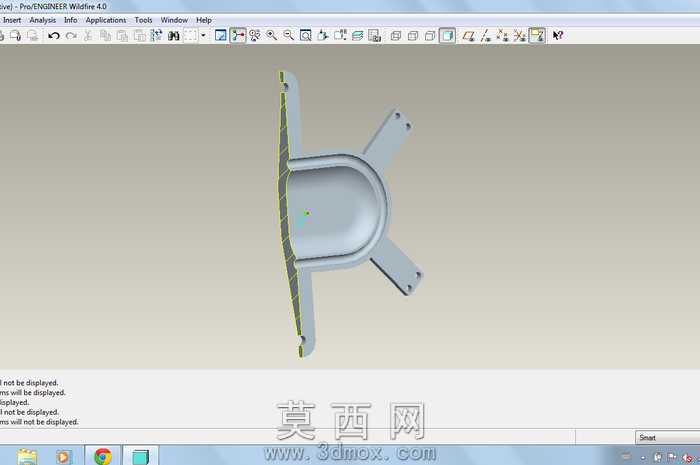700x465 pixels.
Task: Open Google Chrome from taskbar
Action: pyautogui.click(x=103, y=456)
